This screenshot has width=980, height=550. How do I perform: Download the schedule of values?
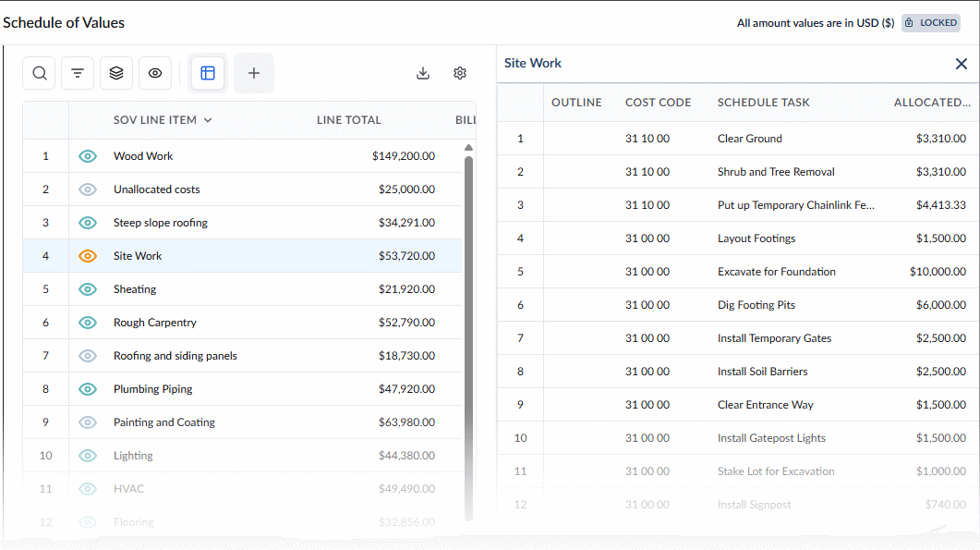(x=423, y=73)
